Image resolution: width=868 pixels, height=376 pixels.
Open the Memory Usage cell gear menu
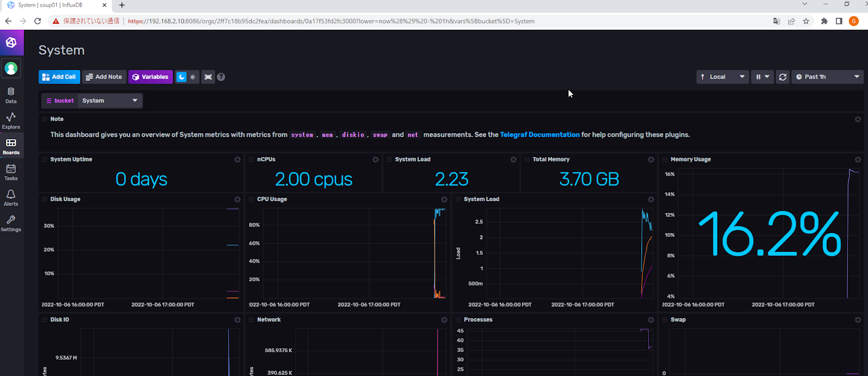(858, 160)
